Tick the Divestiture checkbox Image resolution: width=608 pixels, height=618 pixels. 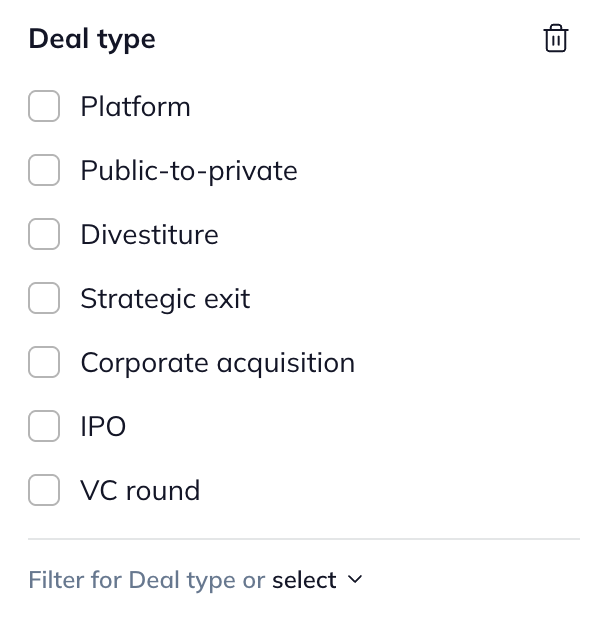pos(44,235)
